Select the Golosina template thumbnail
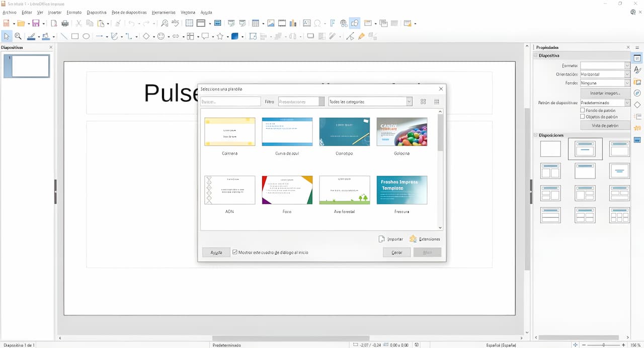The image size is (644, 348). 401,132
